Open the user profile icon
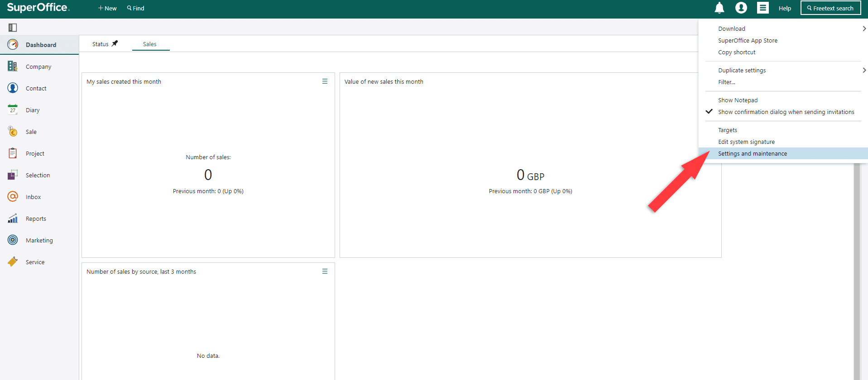This screenshot has width=868, height=380. coord(741,8)
